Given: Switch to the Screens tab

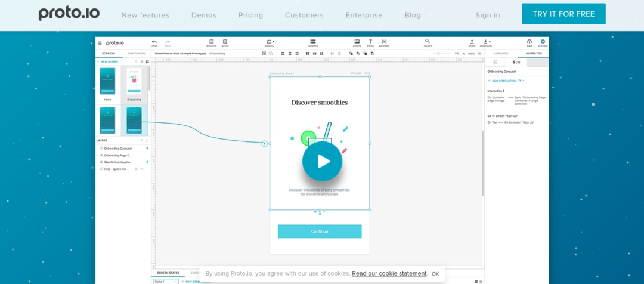Looking at the screenshot, I should click(109, 54).
